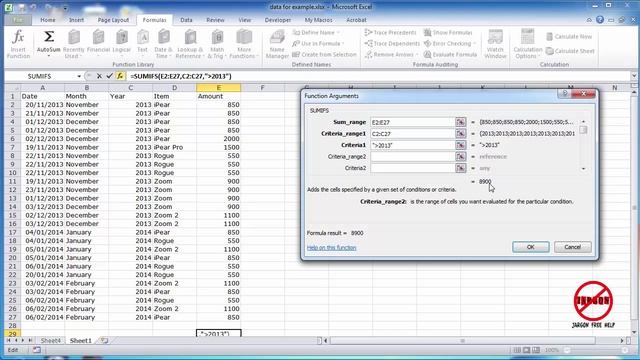Expand the Name Box dropdown arrow

pyautogui.click(x=79, y=76)
